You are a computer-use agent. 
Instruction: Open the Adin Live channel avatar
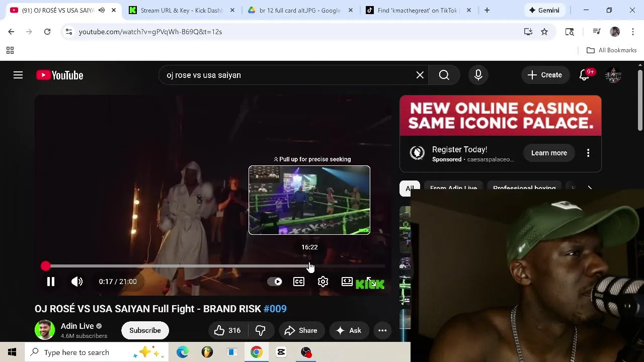point(45,330)
